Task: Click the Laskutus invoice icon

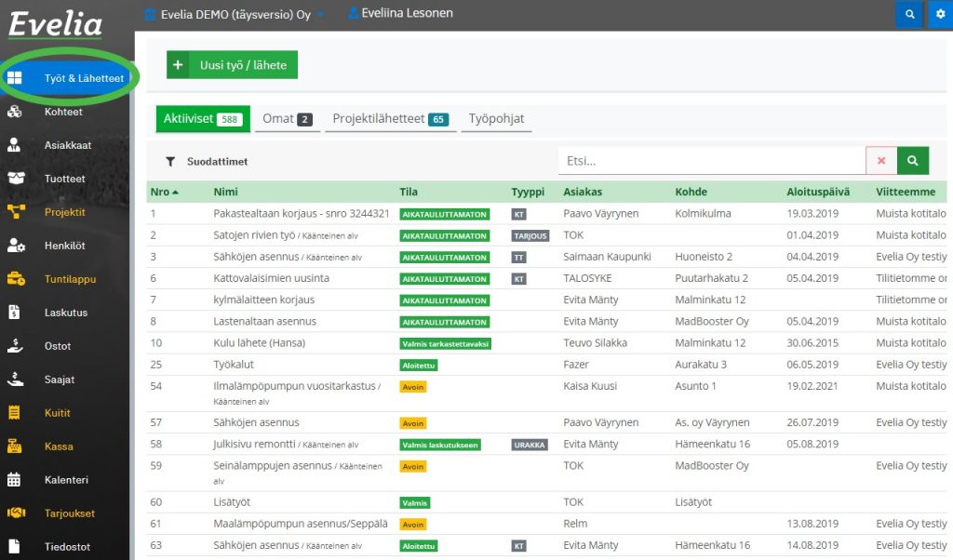Action: (x=14, y=313)
